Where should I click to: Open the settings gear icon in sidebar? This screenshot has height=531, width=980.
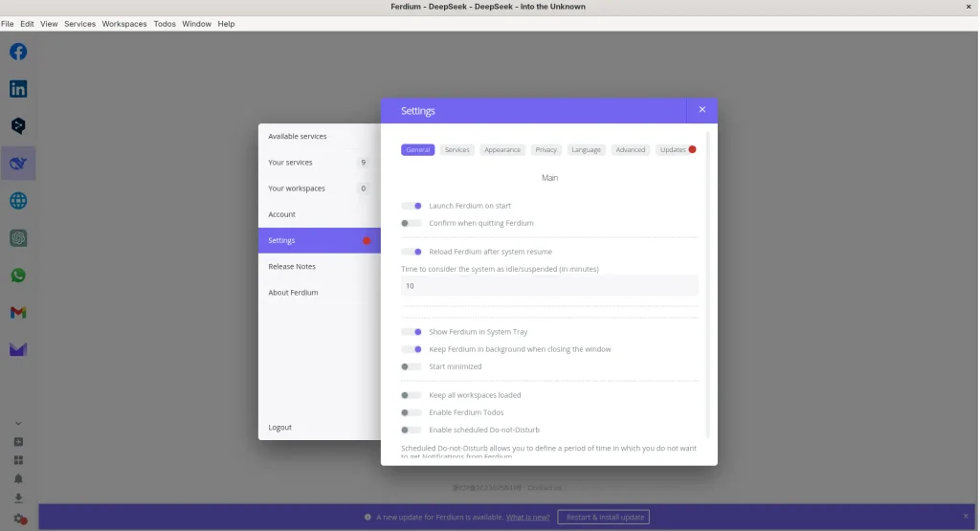(20, 520)
